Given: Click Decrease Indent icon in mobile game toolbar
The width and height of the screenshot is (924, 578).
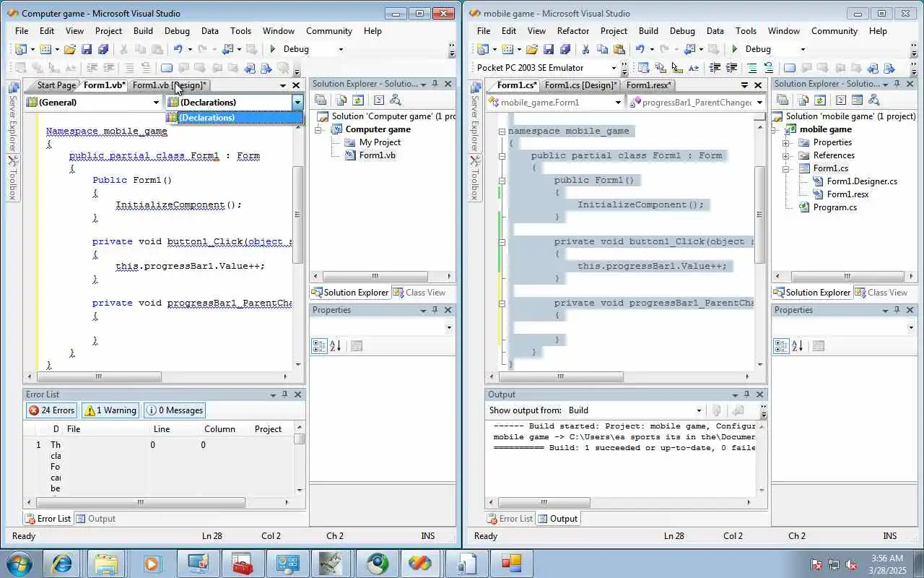Looking at the screenshot, I should click(715, 68).
